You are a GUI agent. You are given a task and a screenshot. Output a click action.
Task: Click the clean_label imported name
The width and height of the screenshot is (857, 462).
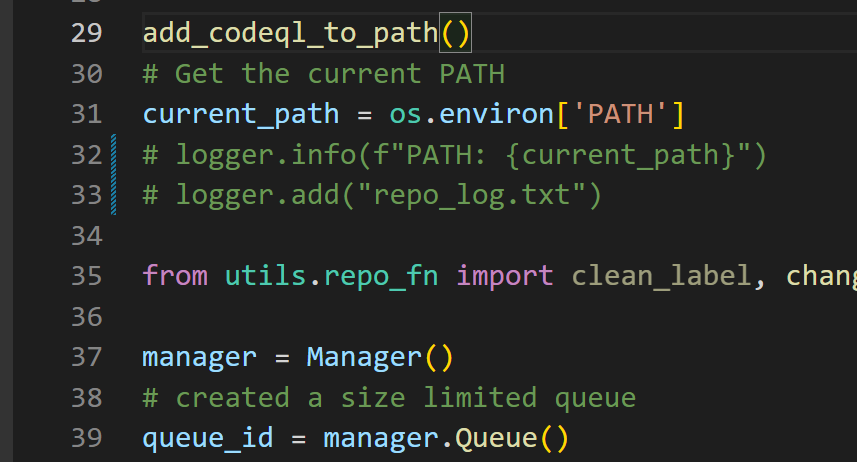(x=659, y=276)
